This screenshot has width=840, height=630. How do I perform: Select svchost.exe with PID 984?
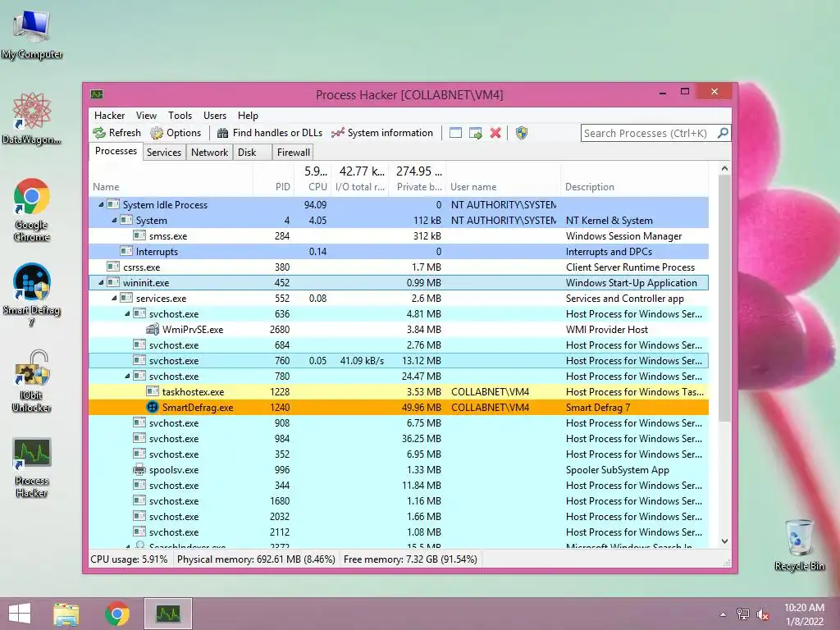(x=399, y=438)
